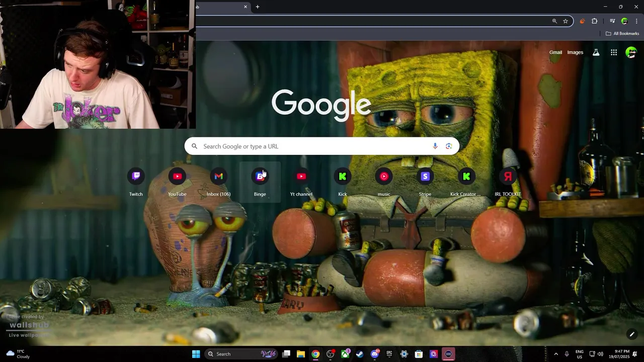The image size is (644, 362).
Task: Open Windows Settings from the taskbar
Action: click(404, 354)
